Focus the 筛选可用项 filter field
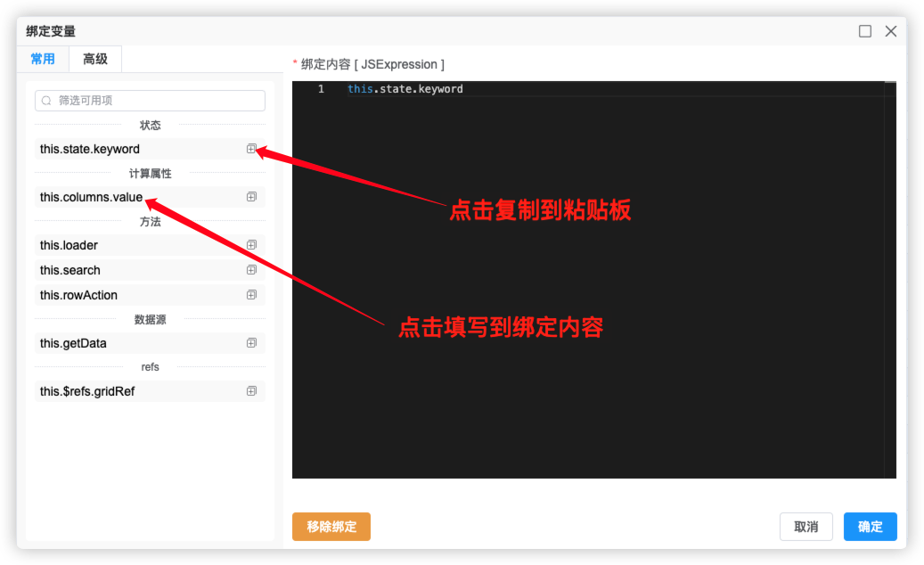The width and height of the screenshot is (924, 565). click(151, 100)
